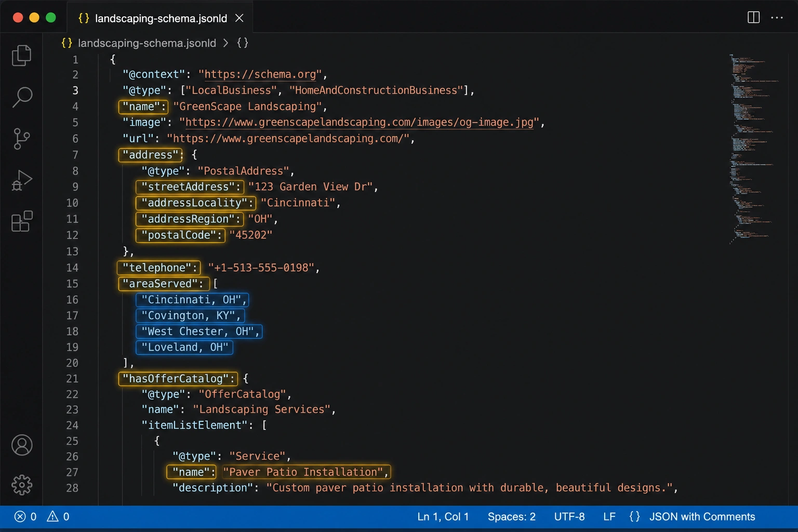Click the "GreenScape Landscaping" value
The height and width of the screenshot is (532, 798).
248,107
